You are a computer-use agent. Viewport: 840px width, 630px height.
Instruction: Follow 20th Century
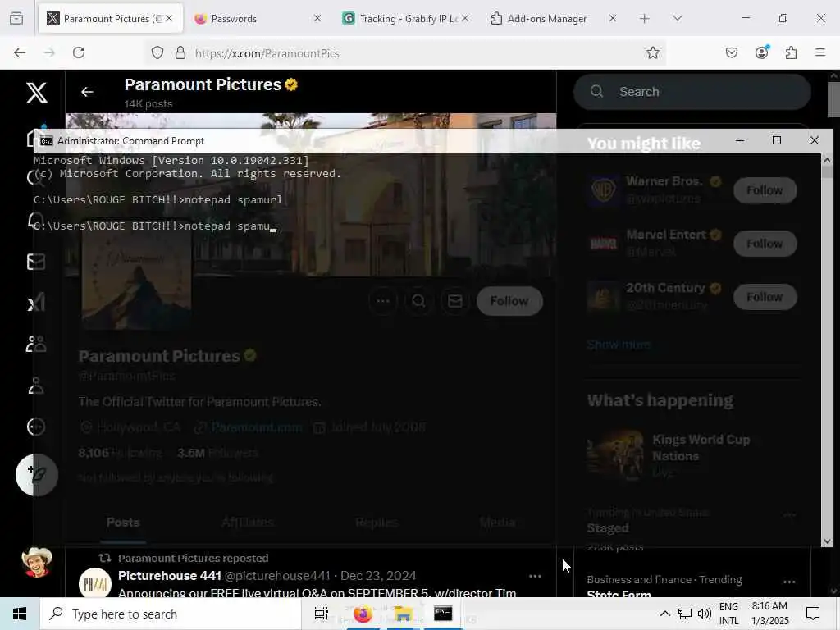point(765,297)
